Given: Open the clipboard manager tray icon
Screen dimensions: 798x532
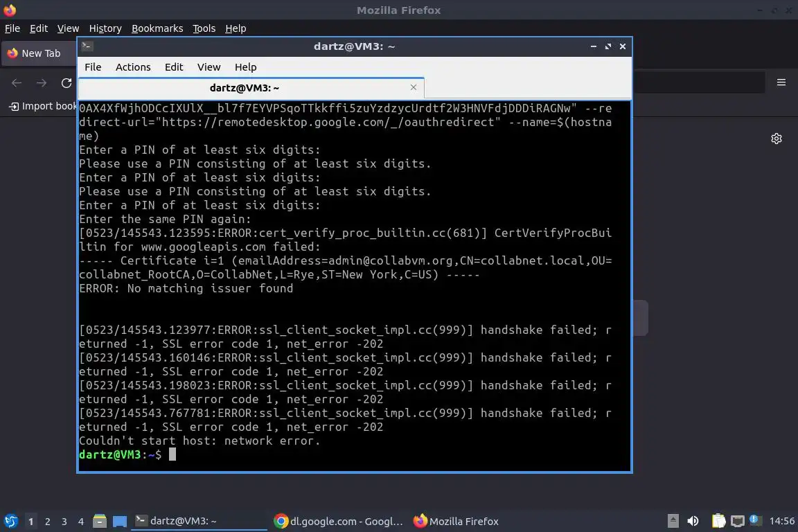Looking at the screenshot, I should coord(718,521).
